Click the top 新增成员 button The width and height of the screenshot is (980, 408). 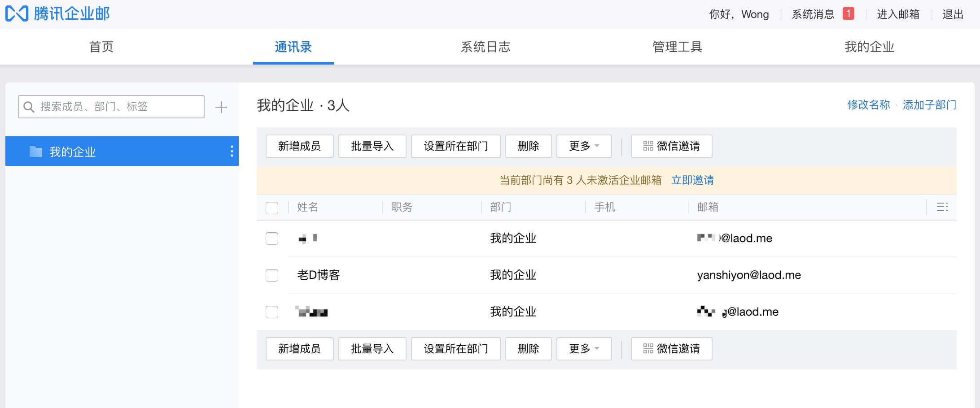pos(299,146)
